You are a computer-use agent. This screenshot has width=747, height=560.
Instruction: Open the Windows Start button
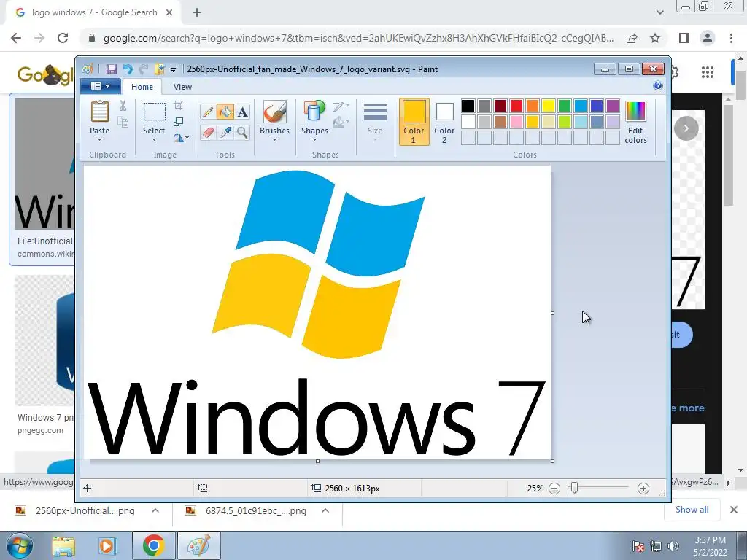(x=20, y=545)
